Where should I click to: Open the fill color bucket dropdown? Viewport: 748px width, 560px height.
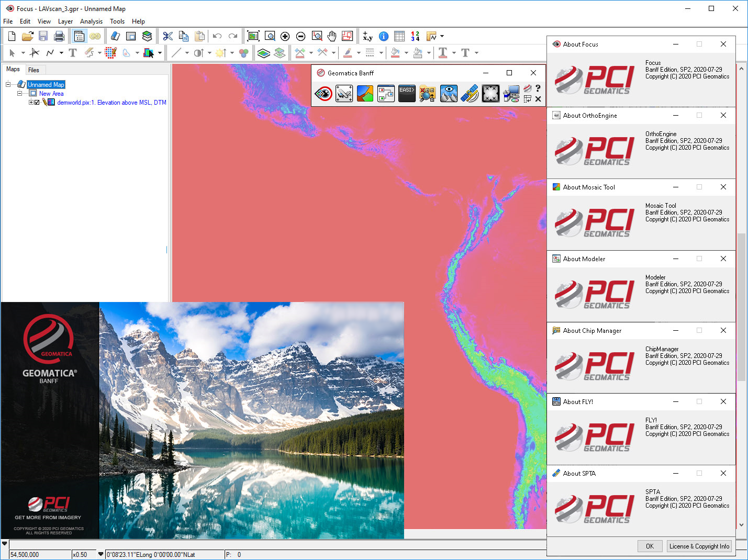pyautogui.click(x=406, y=53)
